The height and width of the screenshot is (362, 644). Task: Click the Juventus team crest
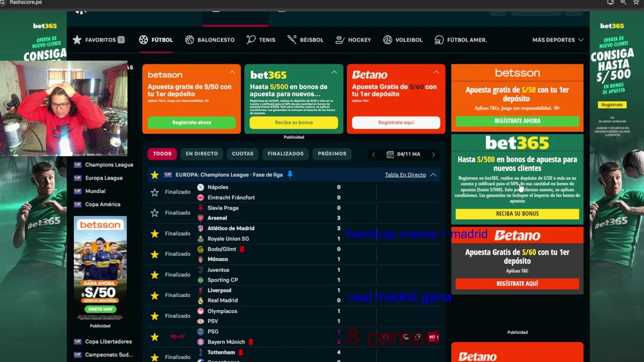coord(200,270)
